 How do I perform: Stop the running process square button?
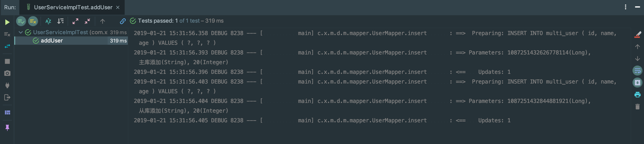coord(7,61)
